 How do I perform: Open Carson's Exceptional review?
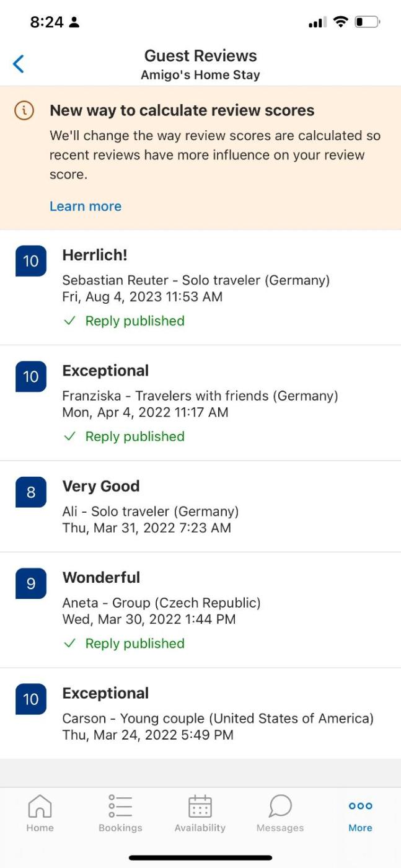[105, 693]
